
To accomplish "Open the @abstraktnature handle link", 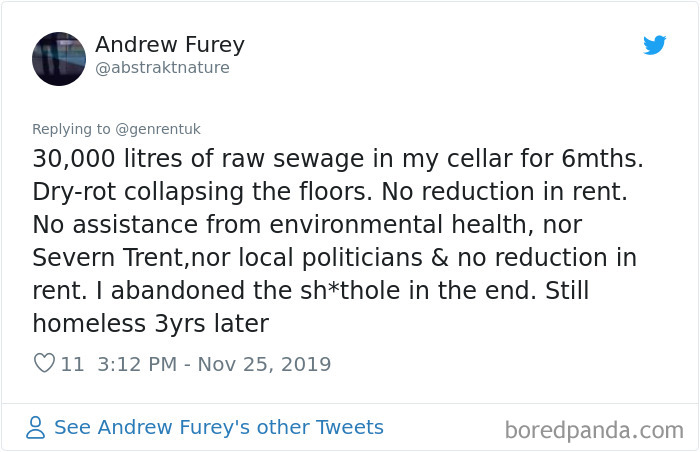I will pos(162,68).
